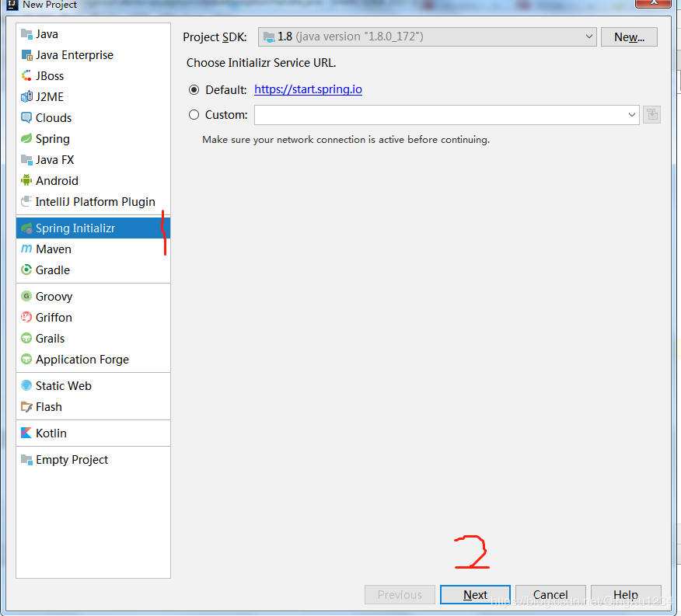
Task: Click the Android robot icon
Action: [x=26, y=180]
